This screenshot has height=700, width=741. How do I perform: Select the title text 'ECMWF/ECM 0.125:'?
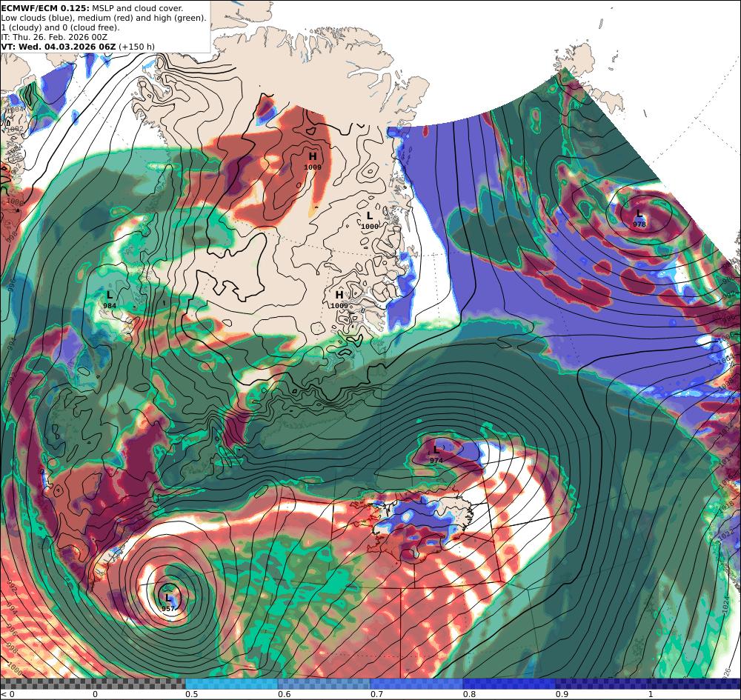click(x=45, y=8)
